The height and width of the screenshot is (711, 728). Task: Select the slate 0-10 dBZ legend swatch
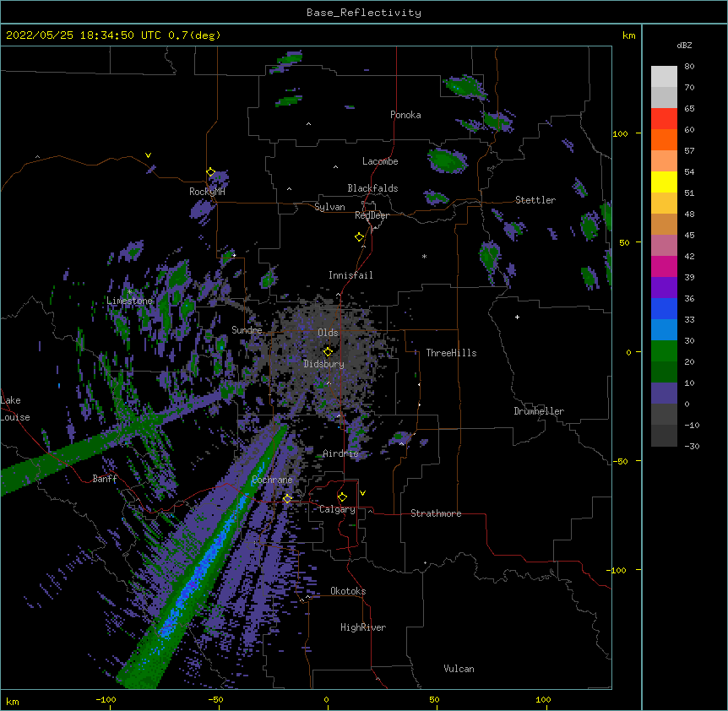tap(664, 393)
